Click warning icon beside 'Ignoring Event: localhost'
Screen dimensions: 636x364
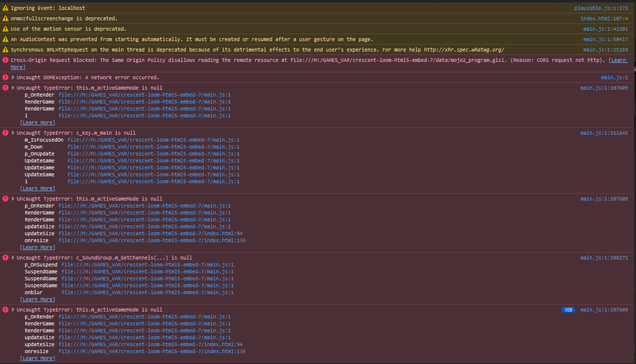(x=5, y=8)
